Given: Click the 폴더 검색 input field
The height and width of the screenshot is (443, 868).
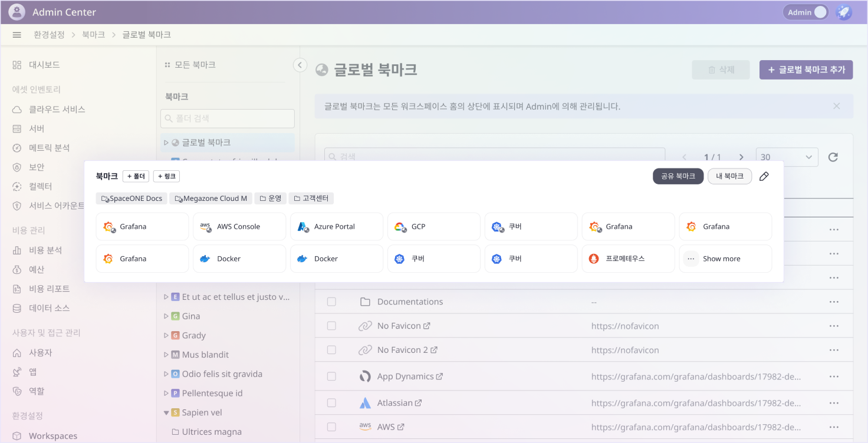Looking at the screenshot, I should pyautogui.click(x=228, y=118).
